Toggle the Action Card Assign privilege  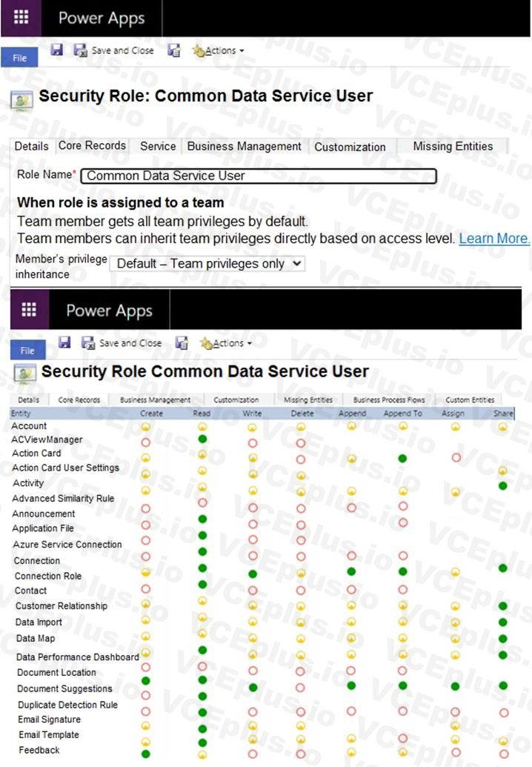456,458
